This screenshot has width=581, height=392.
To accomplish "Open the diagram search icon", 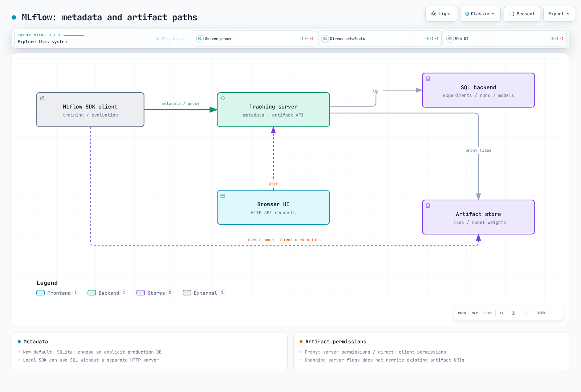I will (502, 313).
